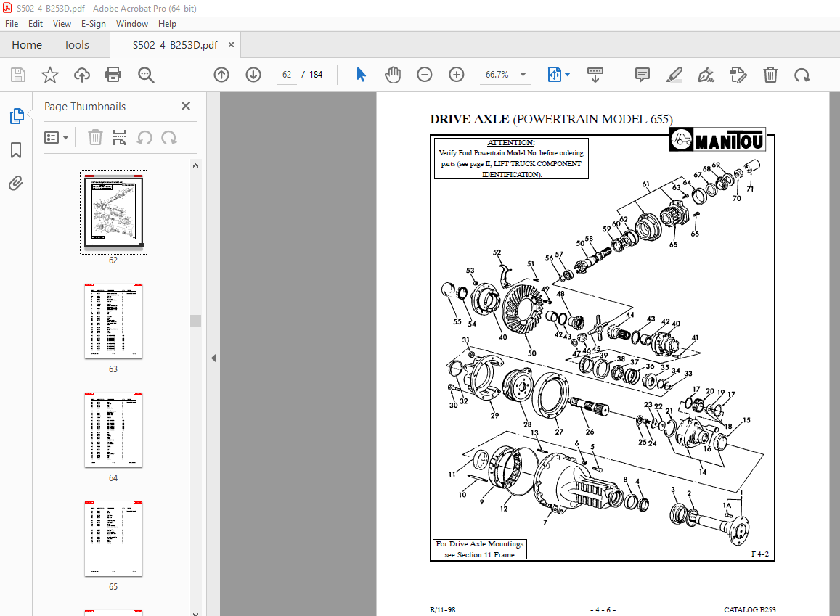Activate the hand pan tool
The image size is (840, 616).
393,75
